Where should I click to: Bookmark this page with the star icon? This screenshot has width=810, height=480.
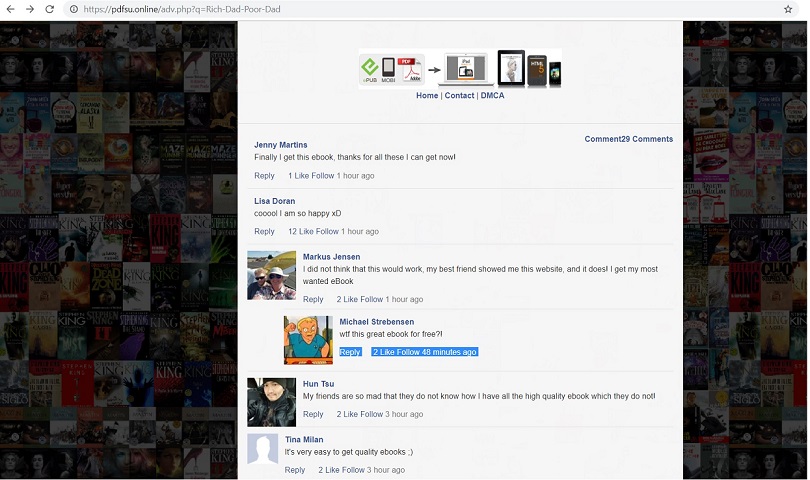(x=788, y=9)
